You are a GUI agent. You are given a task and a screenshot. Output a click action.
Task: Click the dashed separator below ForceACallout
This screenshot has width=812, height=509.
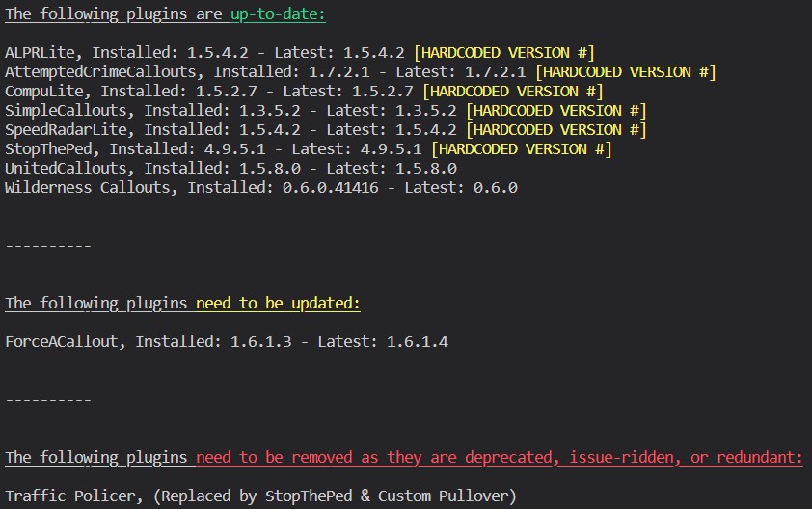click(x=48, y=400)
